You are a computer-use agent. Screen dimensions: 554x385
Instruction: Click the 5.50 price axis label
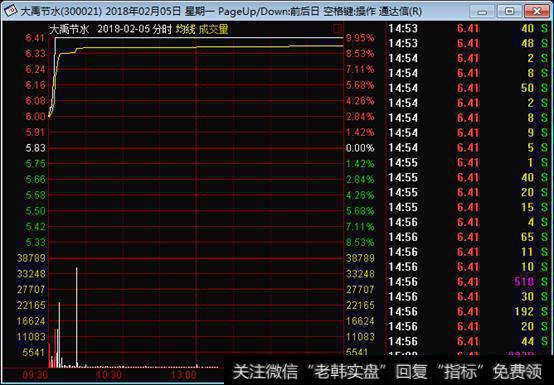click(36, 211)
